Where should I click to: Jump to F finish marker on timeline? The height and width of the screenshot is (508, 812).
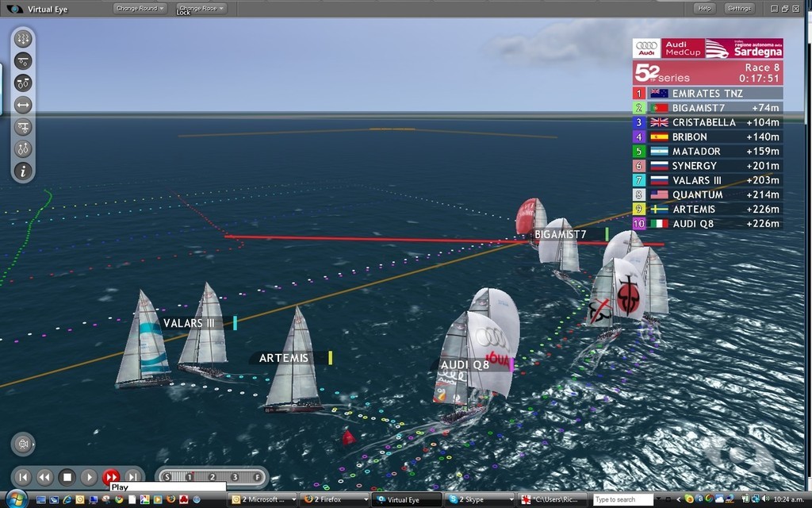[257, 477]
